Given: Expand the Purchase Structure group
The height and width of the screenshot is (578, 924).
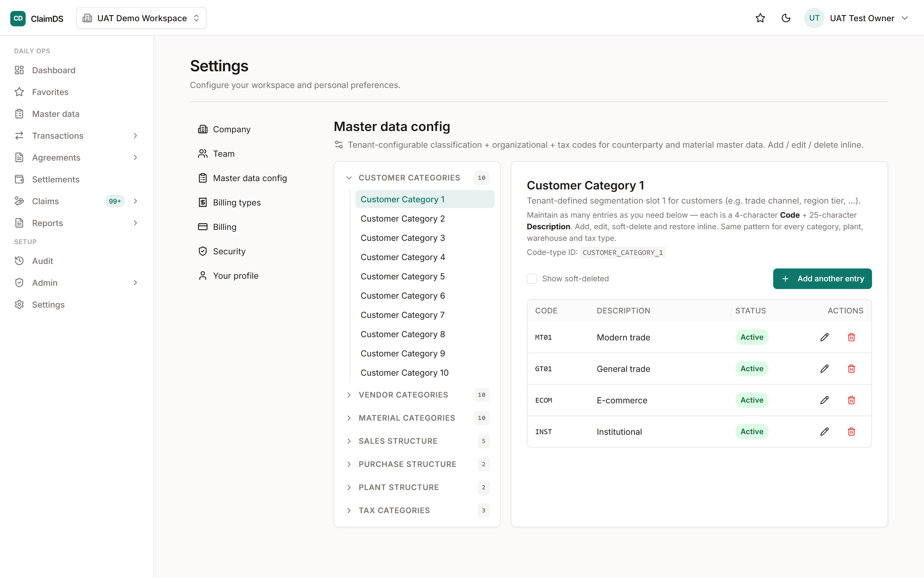Looking at the screenshot, I should [417, 464].
